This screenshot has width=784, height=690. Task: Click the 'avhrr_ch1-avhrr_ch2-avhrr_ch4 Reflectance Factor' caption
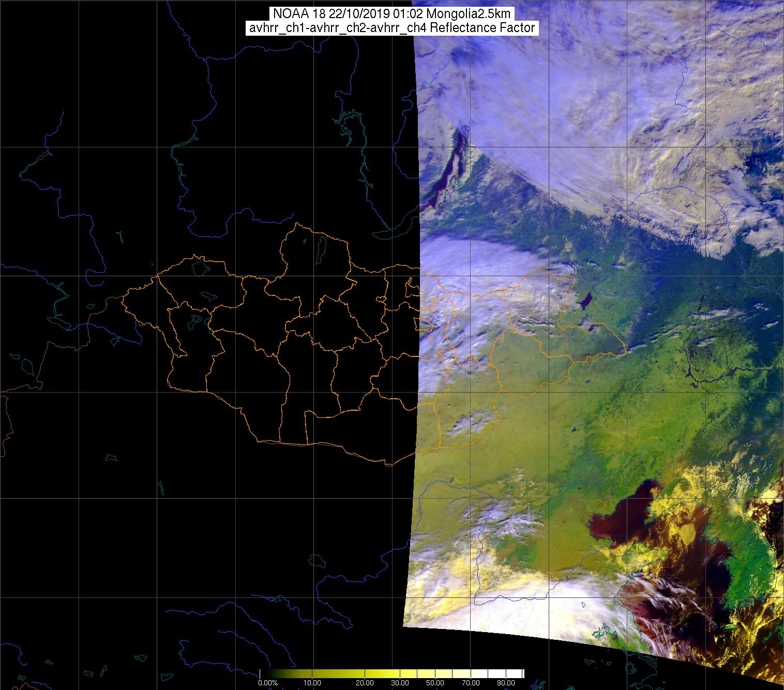392,28
